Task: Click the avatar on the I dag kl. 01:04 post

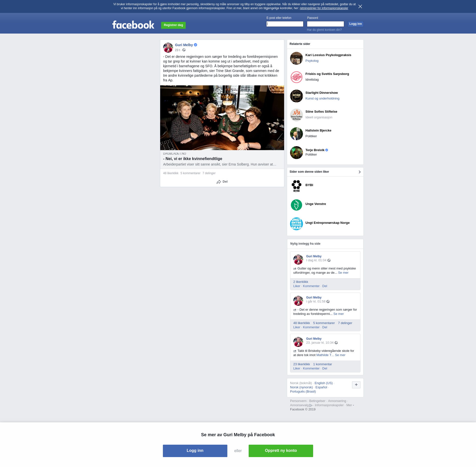Action: point(298,260)
